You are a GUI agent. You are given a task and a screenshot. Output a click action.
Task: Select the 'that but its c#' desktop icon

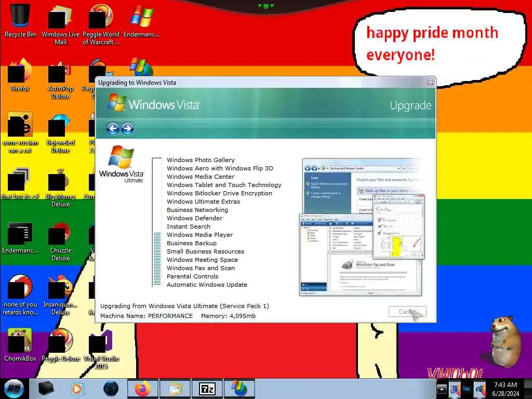pyautogui.click(x=20, y=183)
